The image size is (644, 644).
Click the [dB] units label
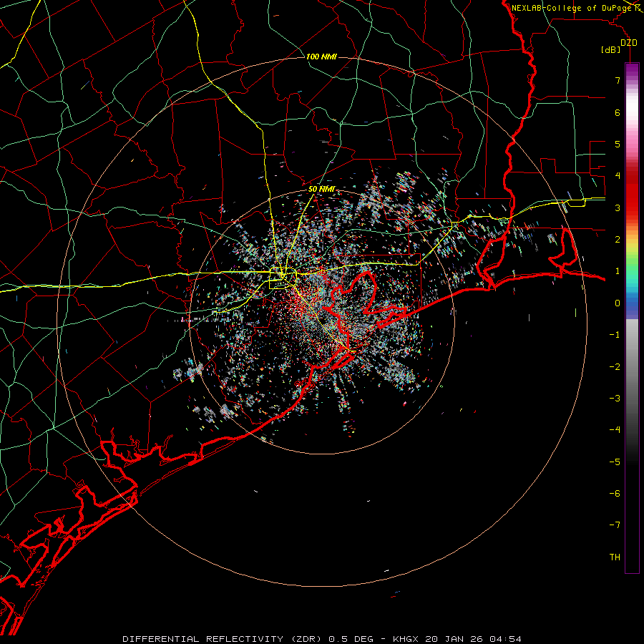(611, 50)
